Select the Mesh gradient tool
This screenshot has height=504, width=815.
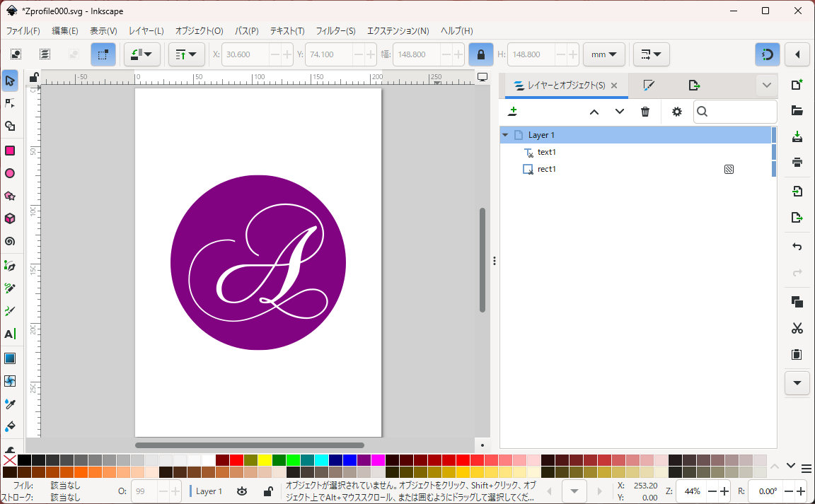coord(10,382)
